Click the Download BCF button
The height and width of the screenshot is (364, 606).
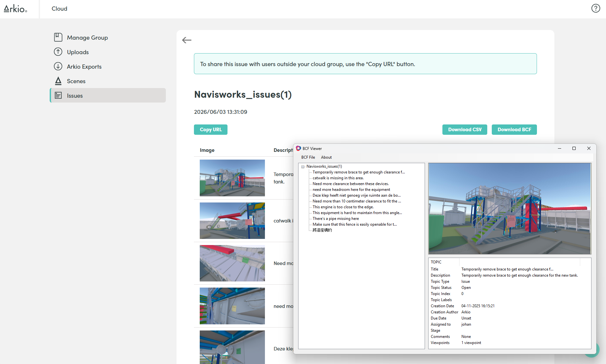tap(514, 130)
